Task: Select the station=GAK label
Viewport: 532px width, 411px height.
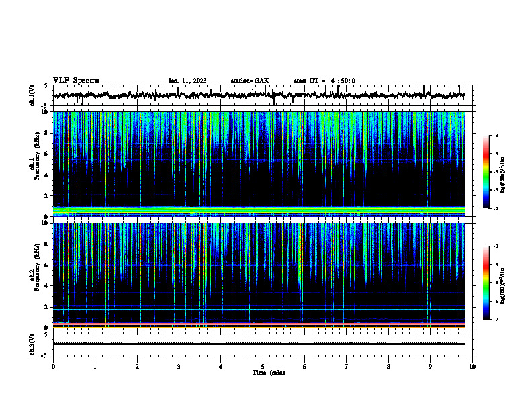Action: [x=250, y=81]
